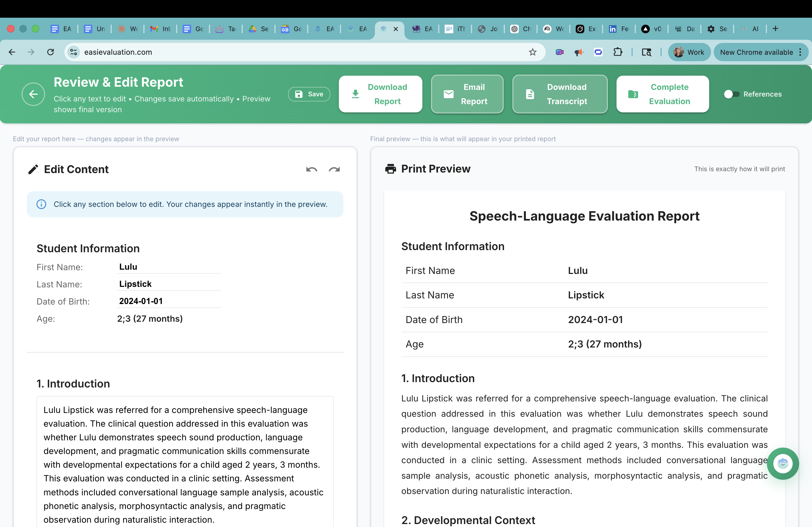The height and width of the screenshot is (527, 812).
Task: Select the Complete Evaluation folder icon
Action: click(633, 94)
